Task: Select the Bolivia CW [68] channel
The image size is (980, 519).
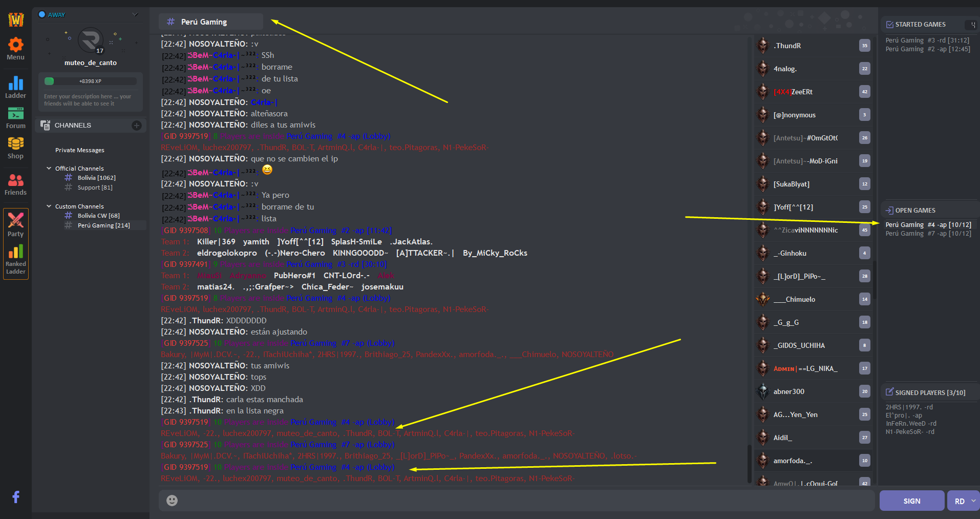Action: coord(99,216)
